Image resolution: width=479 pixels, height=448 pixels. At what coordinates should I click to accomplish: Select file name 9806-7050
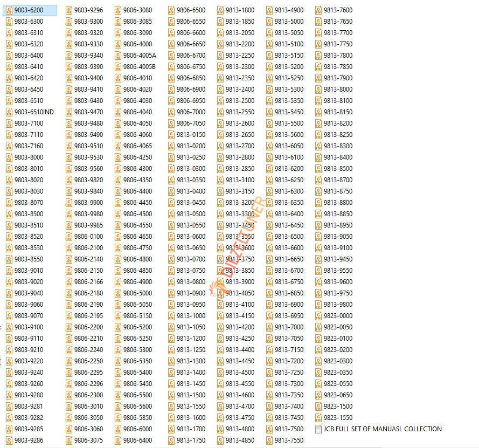point(191,123)
